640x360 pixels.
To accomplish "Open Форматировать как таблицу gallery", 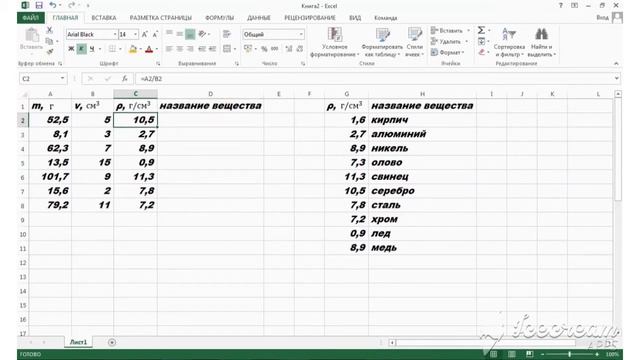I will (382, 42).
